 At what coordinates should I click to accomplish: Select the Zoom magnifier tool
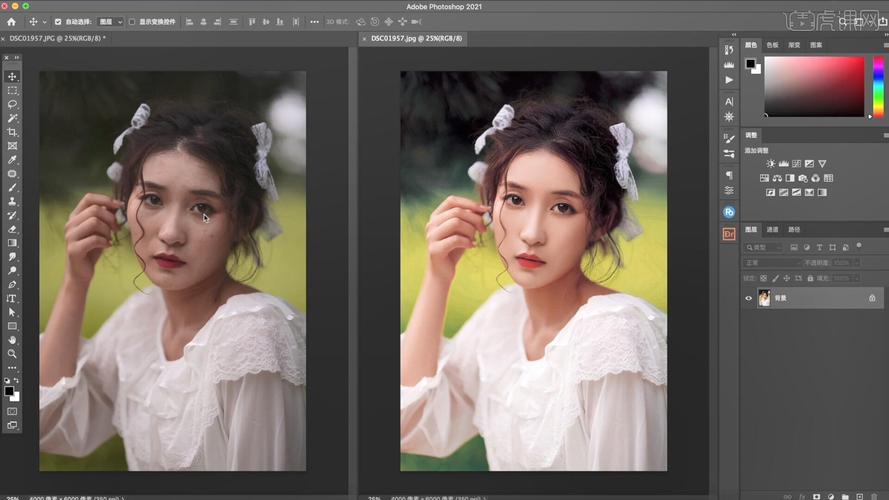click(x=13, y=353)
